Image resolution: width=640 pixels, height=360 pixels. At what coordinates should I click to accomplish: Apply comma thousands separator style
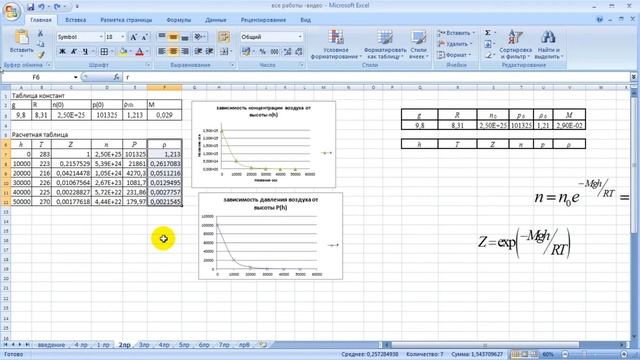tap(275, 51)
